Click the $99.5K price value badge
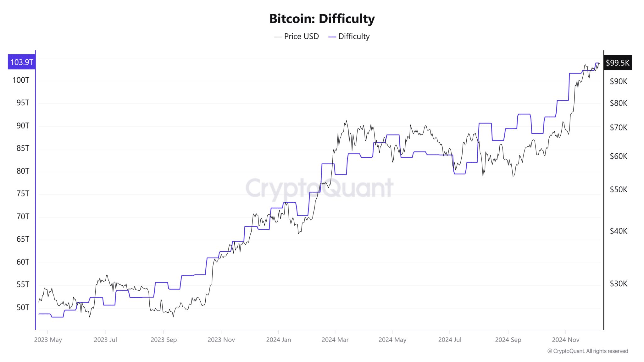Screen dimensions: 644x362 [618, 63]
